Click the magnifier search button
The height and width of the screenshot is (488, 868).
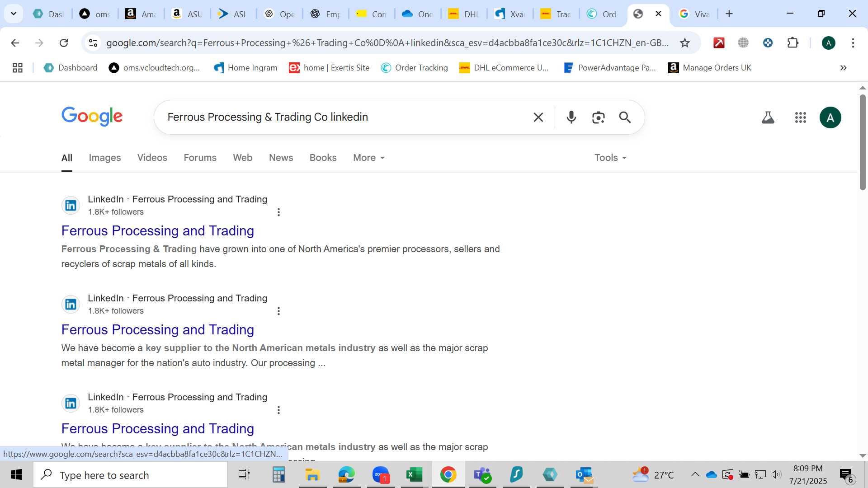625,117
